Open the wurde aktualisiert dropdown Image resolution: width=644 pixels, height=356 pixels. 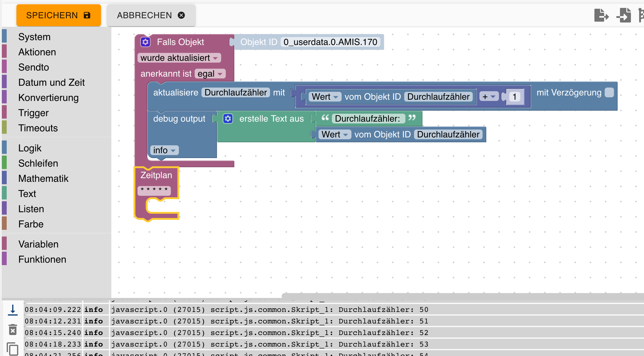point(179,58)
